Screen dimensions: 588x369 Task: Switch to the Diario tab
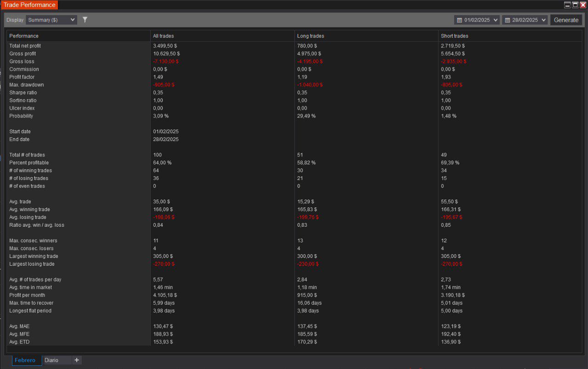click(51, 360)
